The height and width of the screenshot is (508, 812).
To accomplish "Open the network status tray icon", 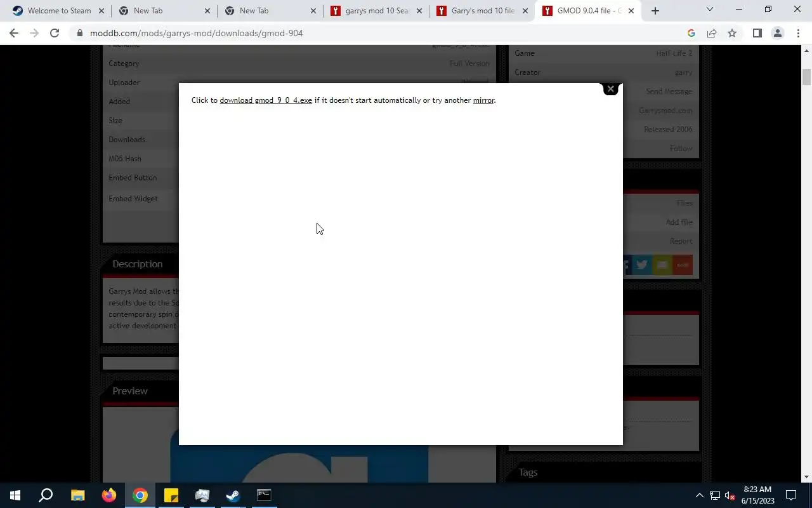I will pyautogui.click(x=715, y=495).
